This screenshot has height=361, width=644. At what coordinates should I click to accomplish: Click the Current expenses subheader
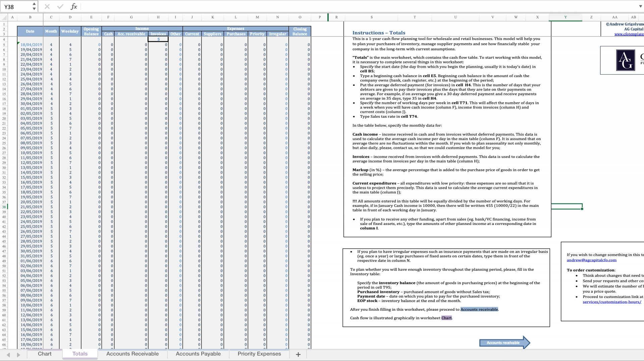tap(192, 34)
